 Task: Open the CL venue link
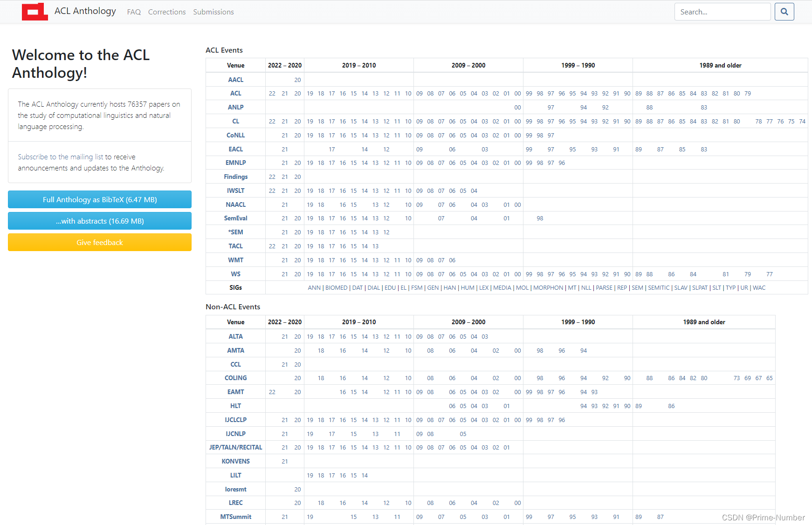point(236,121)
